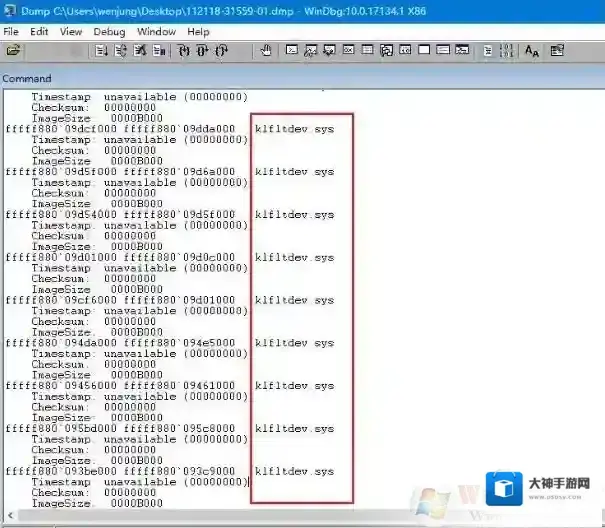Click address fffff880`095bd000
This screenshot has width=605, height=528.
(61, 429)
